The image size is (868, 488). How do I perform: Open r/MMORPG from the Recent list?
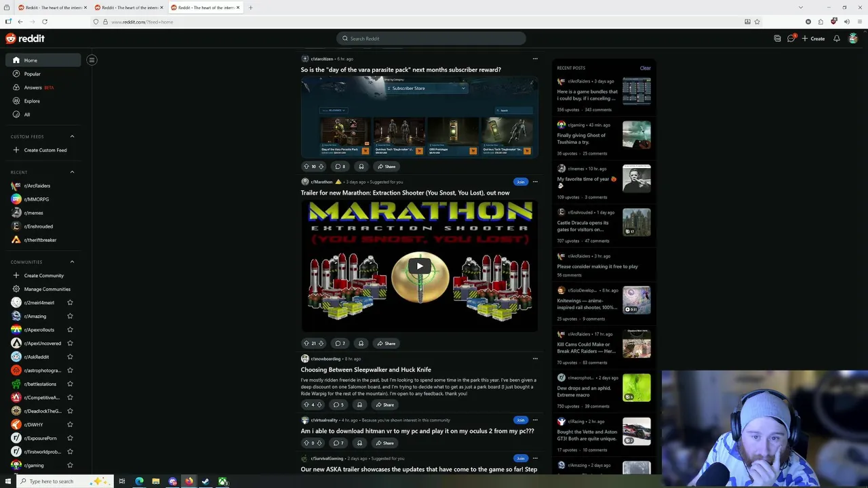43,199
